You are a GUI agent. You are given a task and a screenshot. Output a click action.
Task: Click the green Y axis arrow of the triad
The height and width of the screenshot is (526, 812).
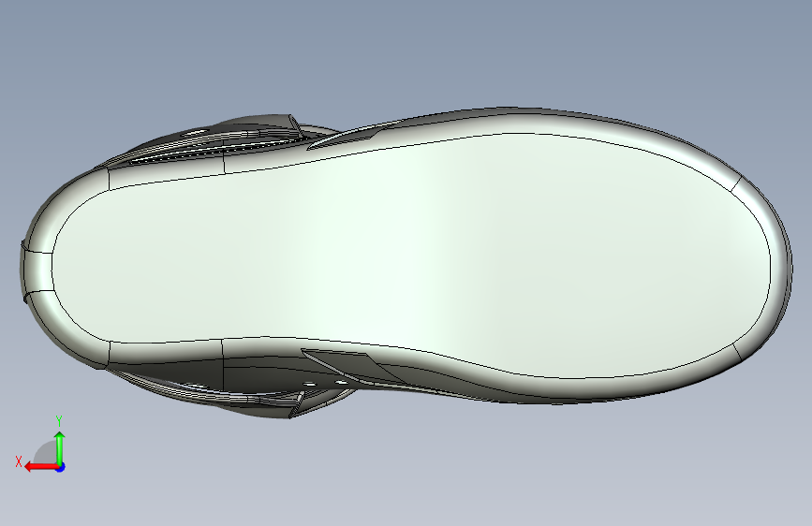click(x=60, y=447)
